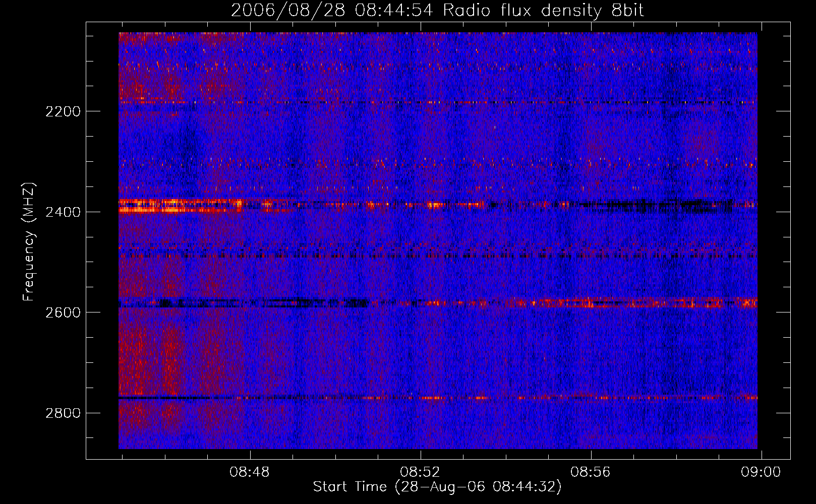
Task: Click the 09:00 time axis label
Action: coord(761,472)
